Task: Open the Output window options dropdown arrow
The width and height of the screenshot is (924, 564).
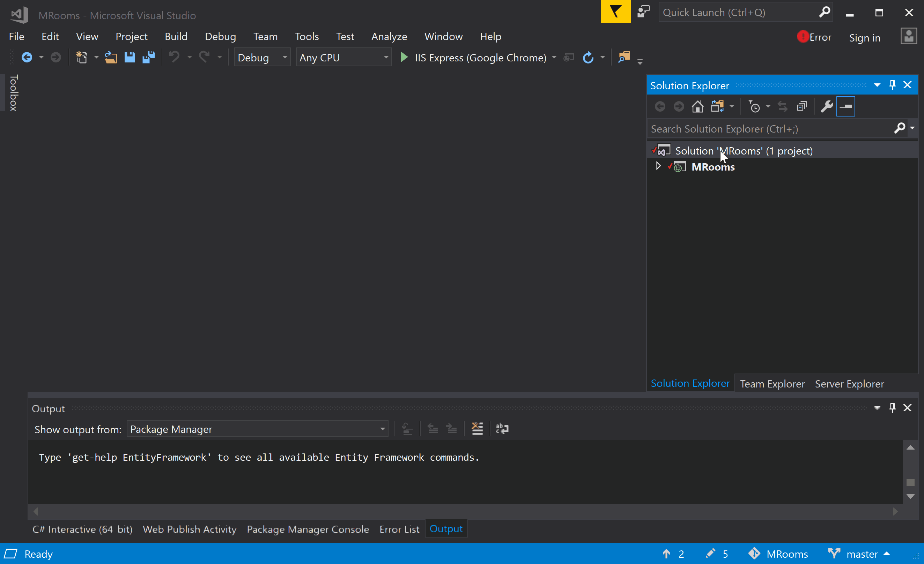Action: pyautogui.click(x=877, y=408)
